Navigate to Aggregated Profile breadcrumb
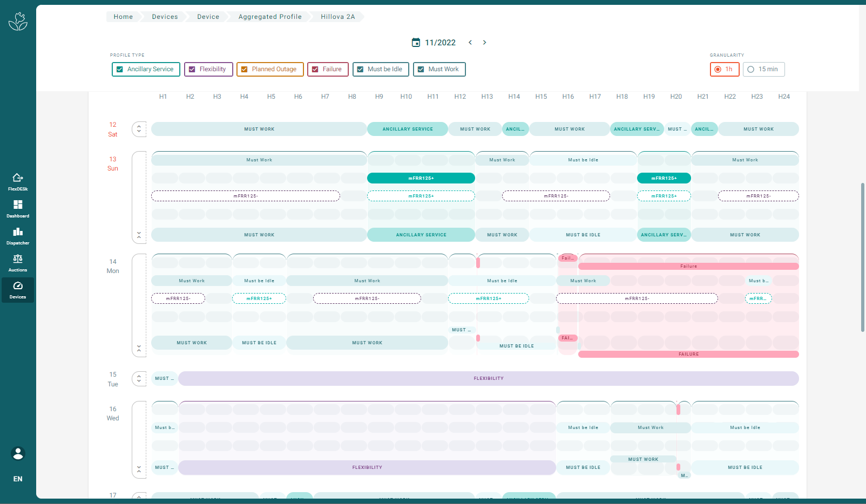866x504 pixels. pyautogui.click(x=270, y=17)
